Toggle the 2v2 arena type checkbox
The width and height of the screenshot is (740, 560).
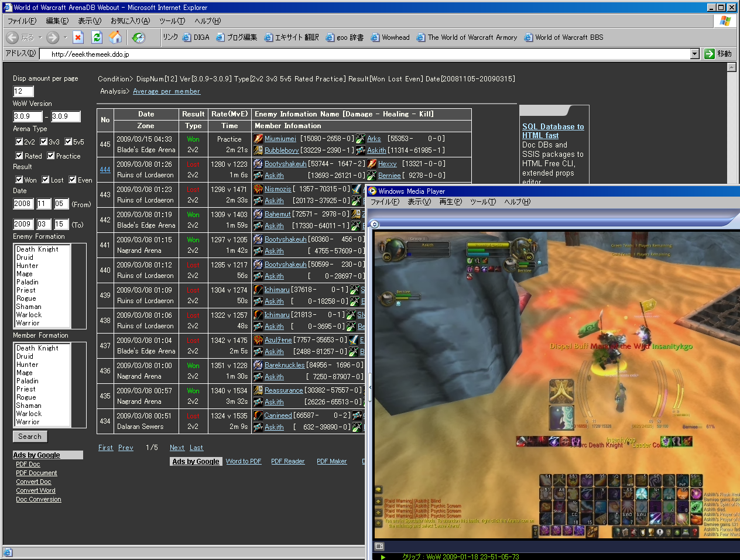pyautogui.click(x=19, y=142)
